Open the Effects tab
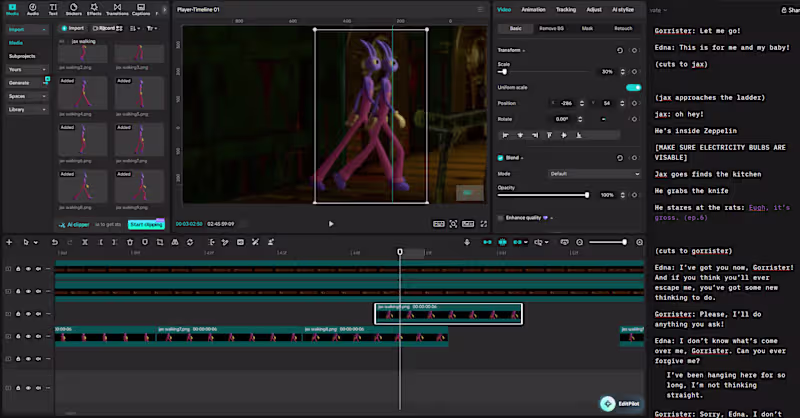Image resolution: width=800 pixels, height=418 pixels. click(x=94, y=9)
